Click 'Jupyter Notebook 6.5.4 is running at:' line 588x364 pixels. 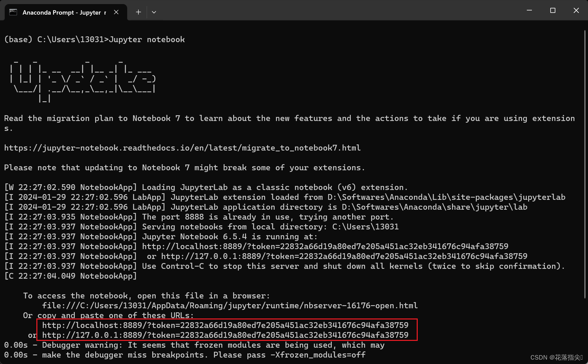click(161, 237)
